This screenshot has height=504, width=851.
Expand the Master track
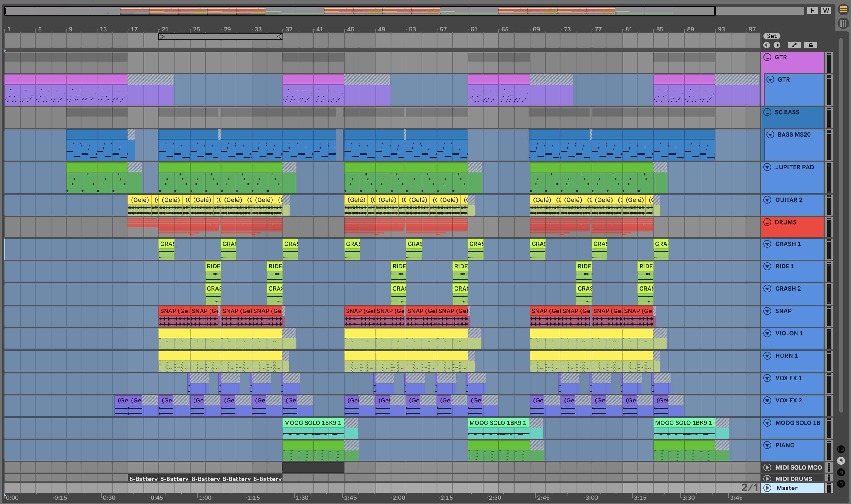coord(767,488)
